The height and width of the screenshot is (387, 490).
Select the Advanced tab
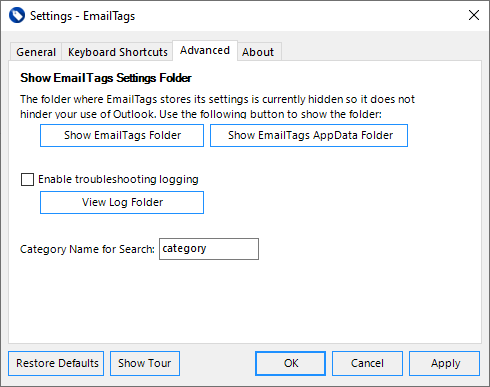coord(205,50)
